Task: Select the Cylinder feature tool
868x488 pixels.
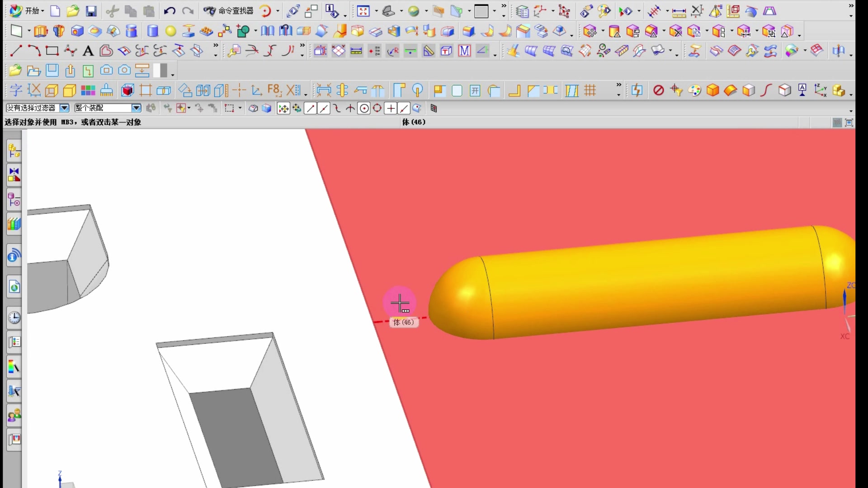Action: pyautogui.click(x=153, y=31)
